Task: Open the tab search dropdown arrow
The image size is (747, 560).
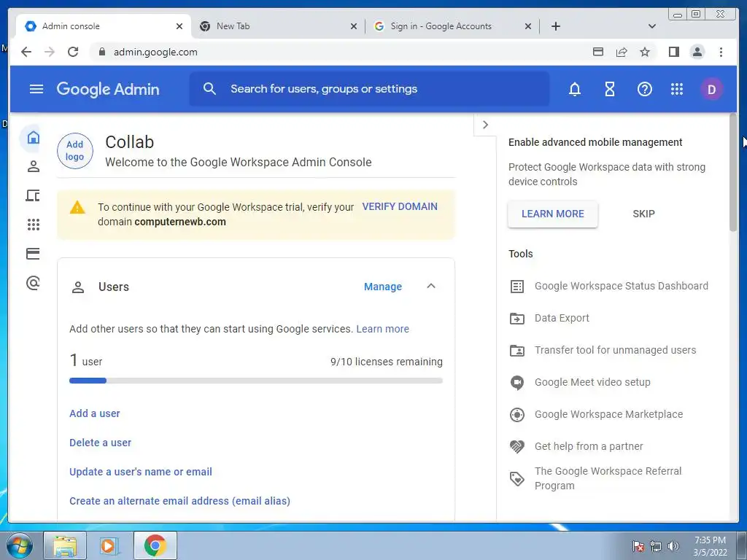Action: (x=652, y=26)
